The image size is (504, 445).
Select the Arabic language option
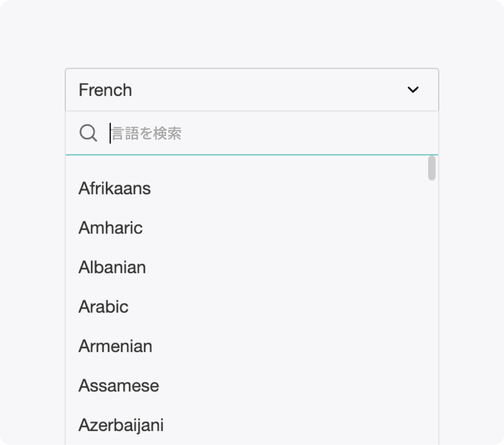tap(103, 307)
